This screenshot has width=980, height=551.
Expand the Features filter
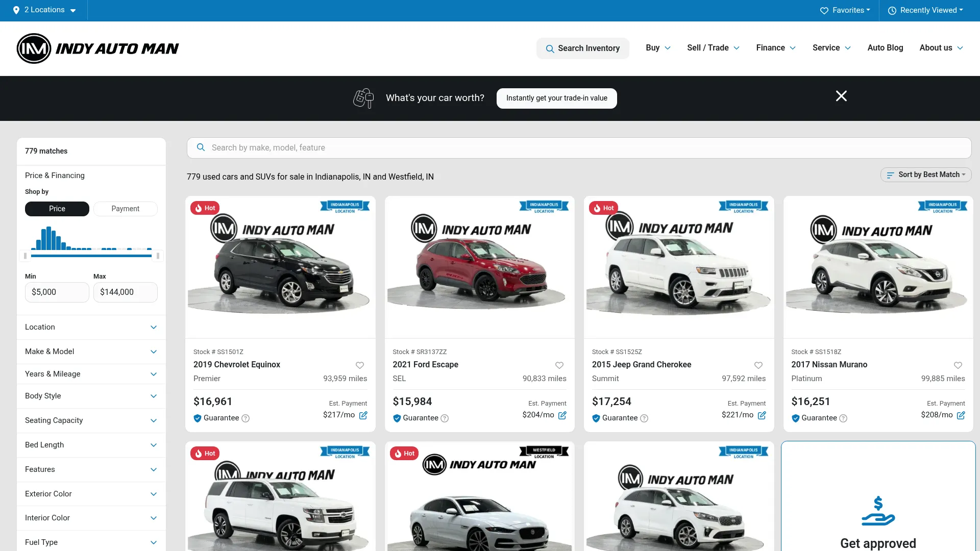(91, 469)
